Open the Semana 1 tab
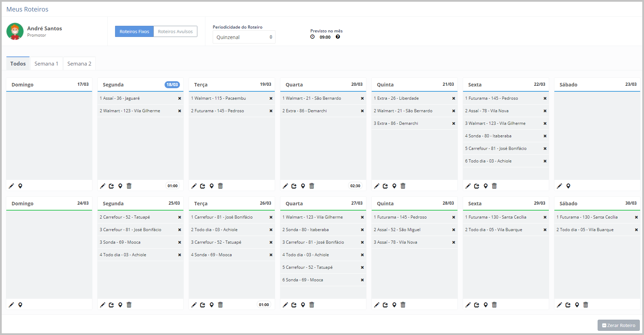Screen dimensions: 644x335 tap(46, 63)
